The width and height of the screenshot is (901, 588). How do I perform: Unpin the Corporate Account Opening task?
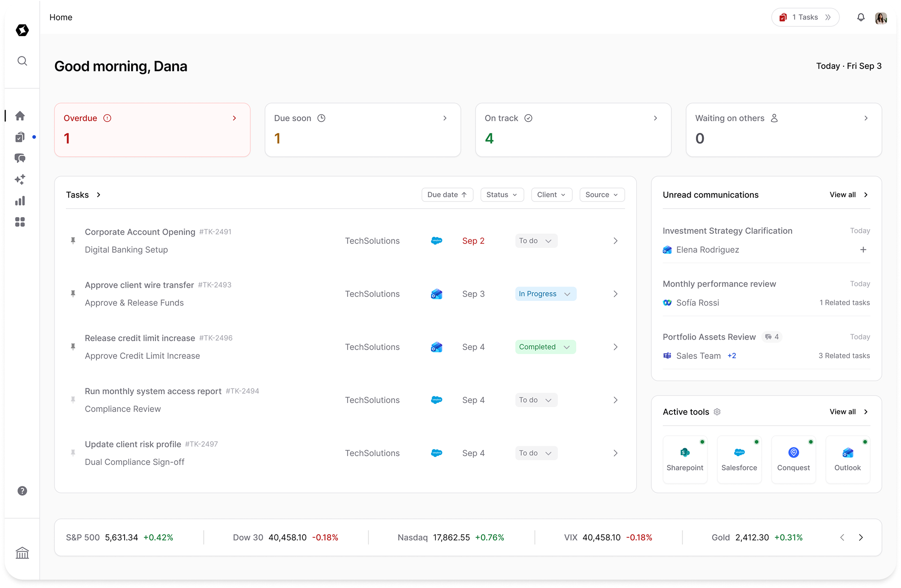point(73,240)
